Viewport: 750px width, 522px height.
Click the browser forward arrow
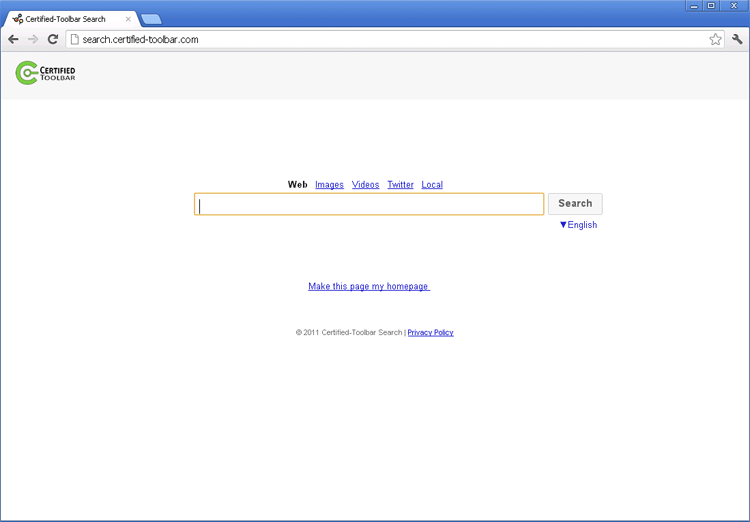(33, 39)
